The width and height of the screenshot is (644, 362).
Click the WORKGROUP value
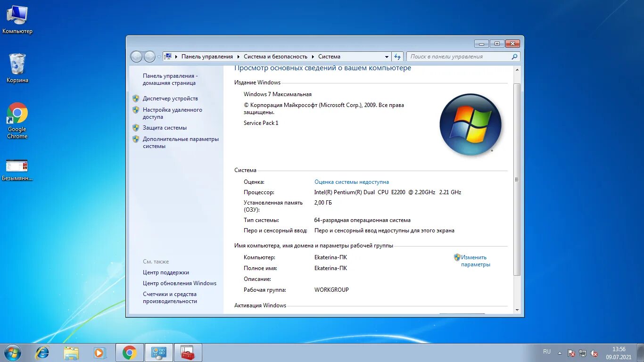click(331, 290)
